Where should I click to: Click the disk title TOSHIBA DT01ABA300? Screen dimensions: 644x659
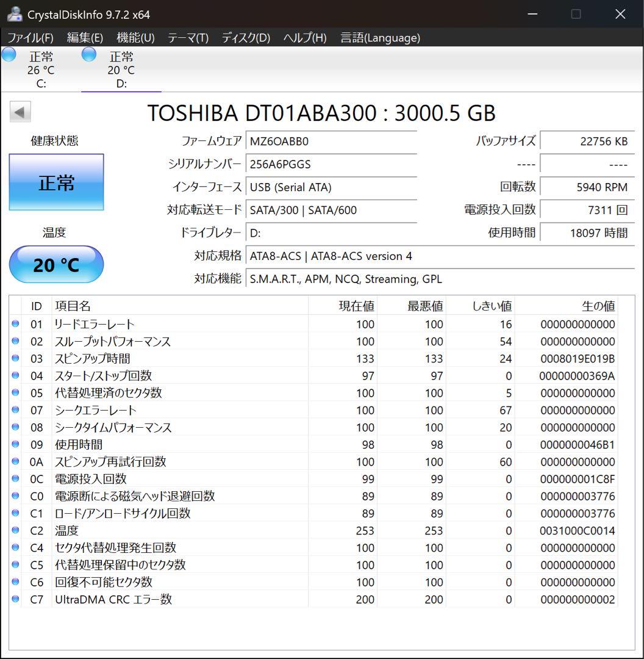coord(321,113)
